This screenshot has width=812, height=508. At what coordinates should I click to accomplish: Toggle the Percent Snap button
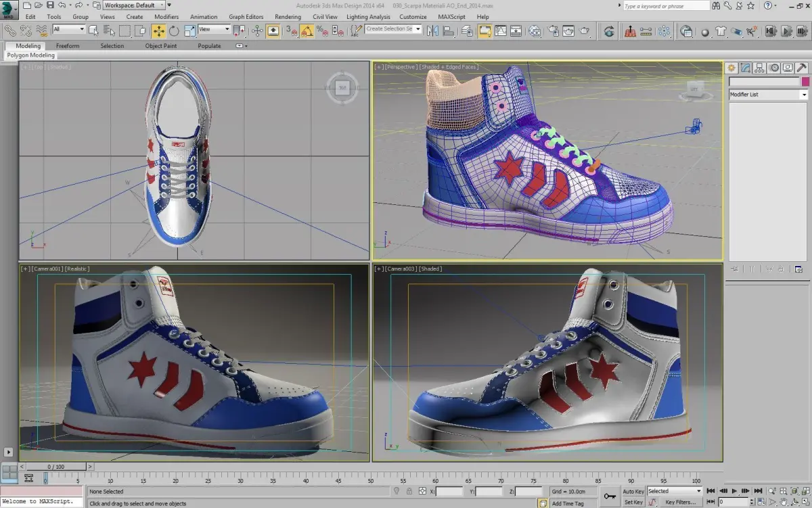pos(322,30)
